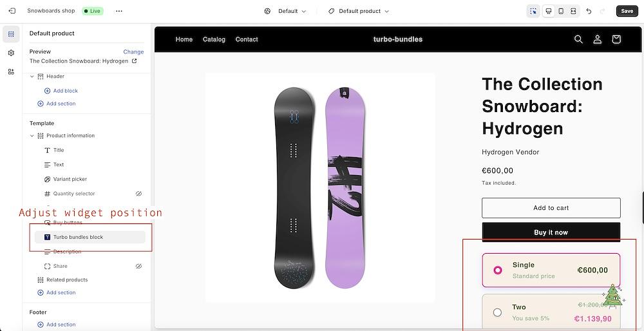The width and height of the screenshot is (644, 331).
Task: Select the Two bundle radio option
Action: [x=497, y=312]
